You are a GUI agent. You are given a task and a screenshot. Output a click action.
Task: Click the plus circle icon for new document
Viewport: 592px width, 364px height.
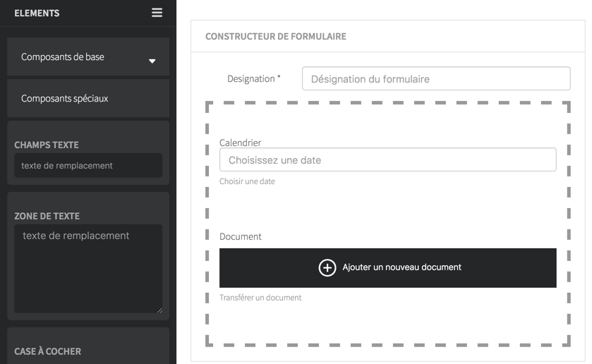click(x=327, y=268)
